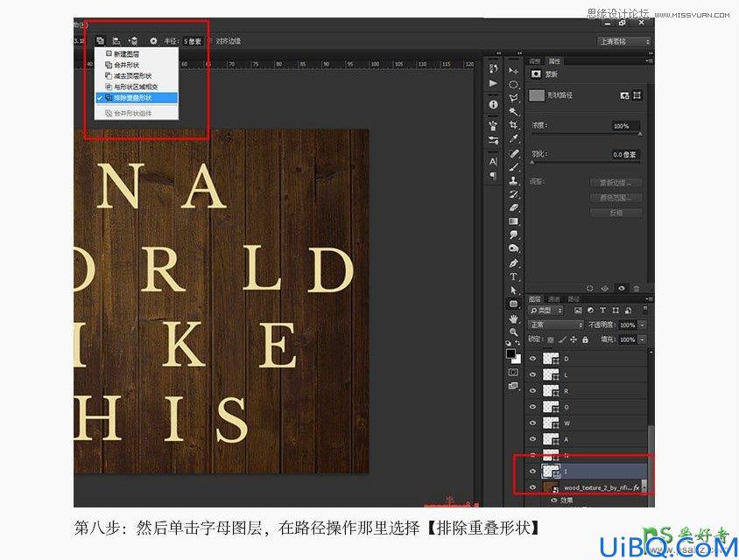Open the layer opacity dropdown arrow
Viewport: 739px width, 560px height.
click(x=643, y=325)
